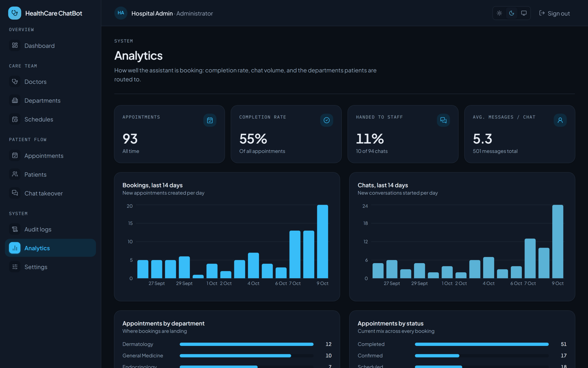Image resolution: width=588 pixels, height=368 pixels.
Task: Click the 9 Oct bar in Bookings chart
Action: point(322,241)
